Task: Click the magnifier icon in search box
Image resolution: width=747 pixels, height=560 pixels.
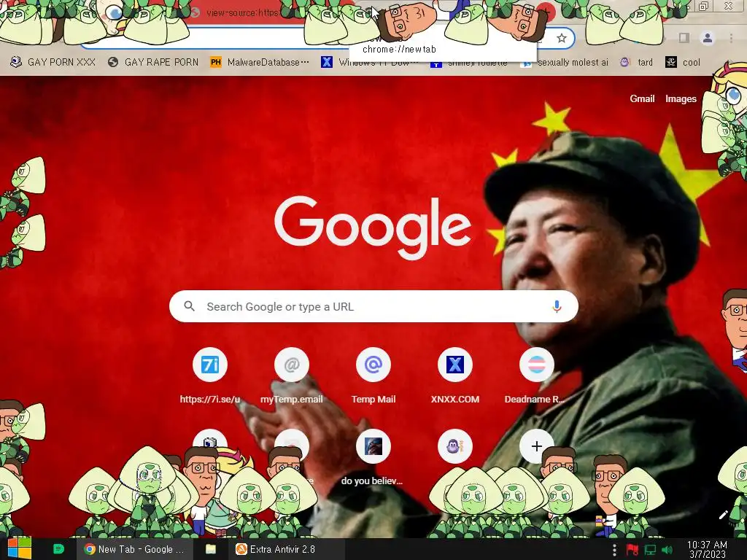Action: point(189,306)
